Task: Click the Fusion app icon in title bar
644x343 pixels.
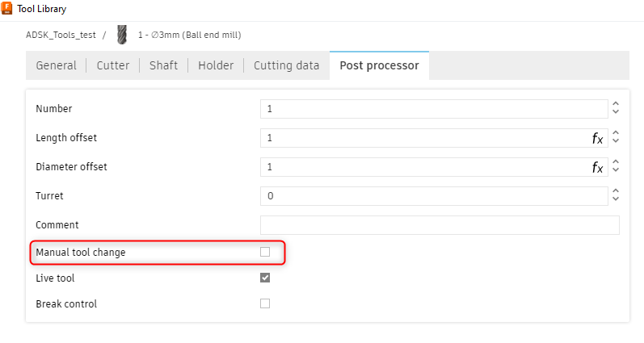Action: [8, 9]
